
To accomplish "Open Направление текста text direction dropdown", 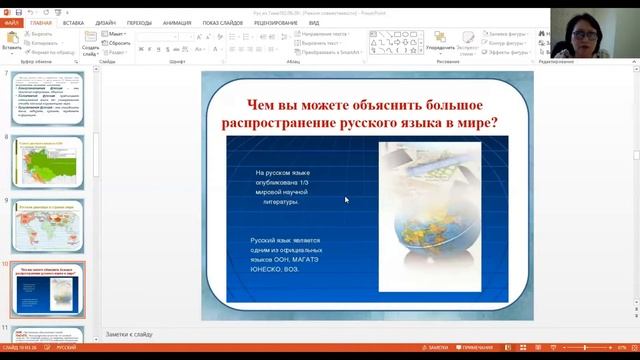I will (x=322, y=34).
